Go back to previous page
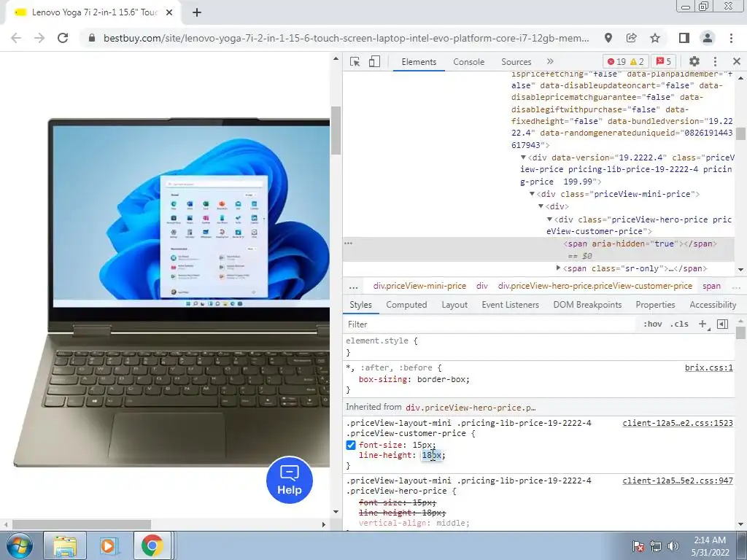 (x=16, y=38)
